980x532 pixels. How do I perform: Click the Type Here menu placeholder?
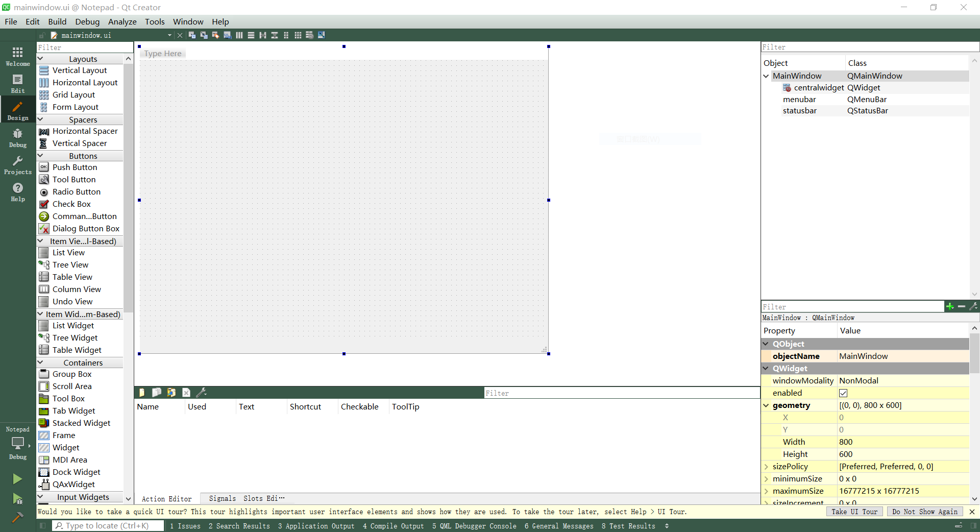163,54
